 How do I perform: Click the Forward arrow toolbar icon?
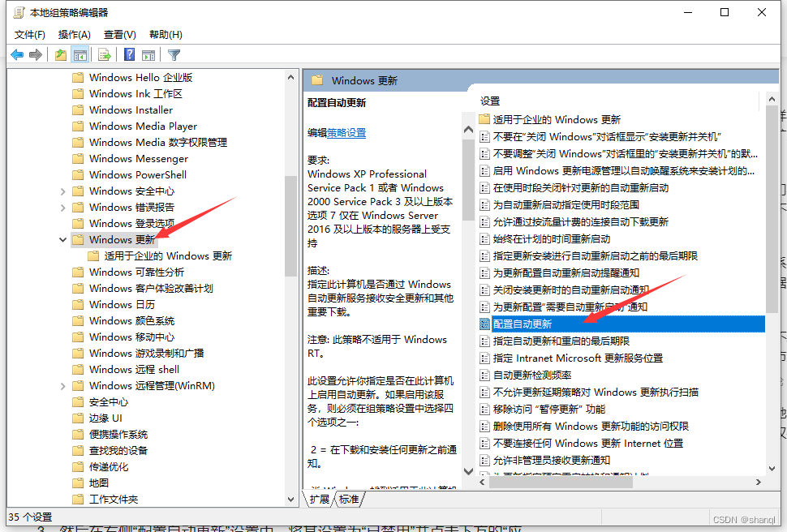point(36,54)
